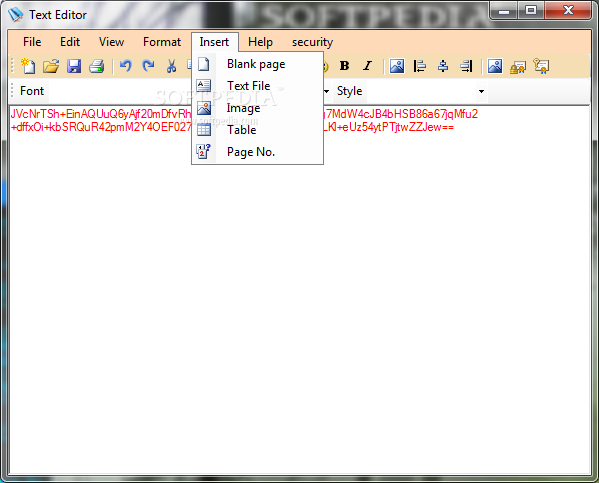599x483 pixels.
Task: Maximize the Text Editor window
Action: click(531, 10)
